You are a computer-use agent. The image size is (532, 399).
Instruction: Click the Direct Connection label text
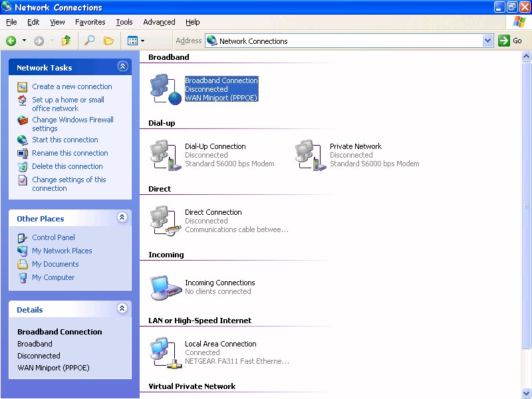[x=213, y=212]
